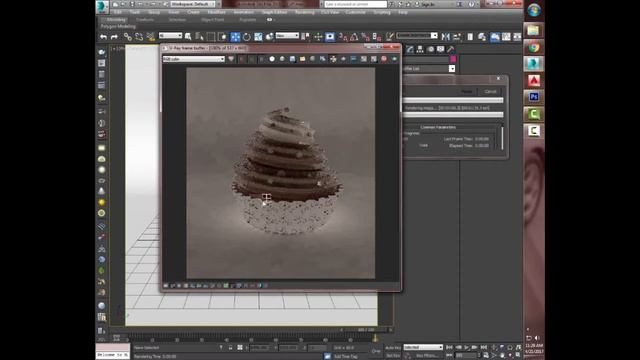Screen dimensions: 640x360
Task: Open the Utilities hammer tab in command panel
Action: 451,49
